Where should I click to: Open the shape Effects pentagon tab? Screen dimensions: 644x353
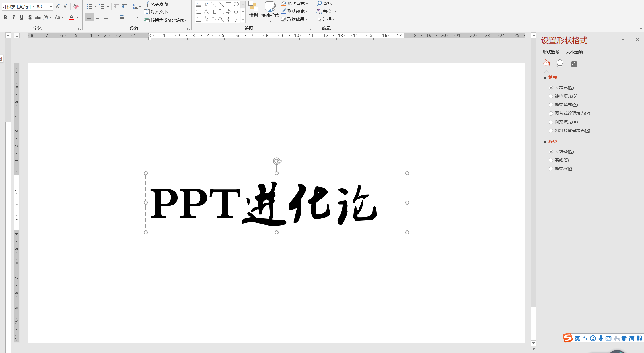560,63
